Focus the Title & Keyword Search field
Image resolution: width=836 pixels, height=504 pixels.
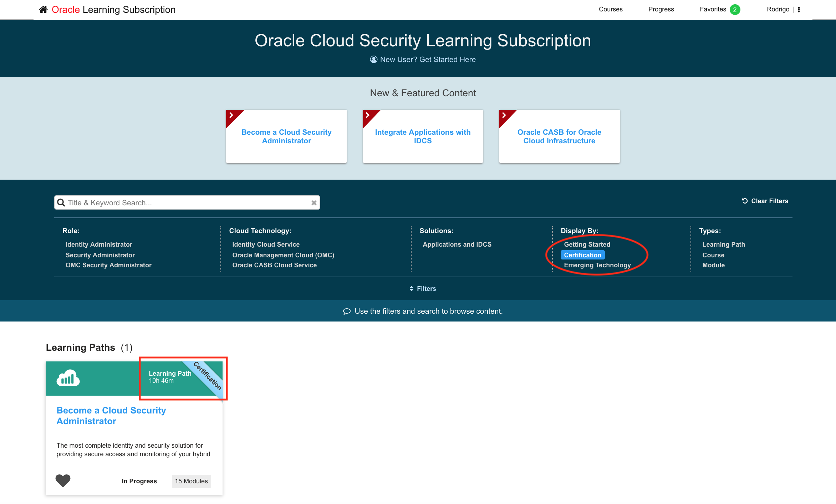coord(187,202)
